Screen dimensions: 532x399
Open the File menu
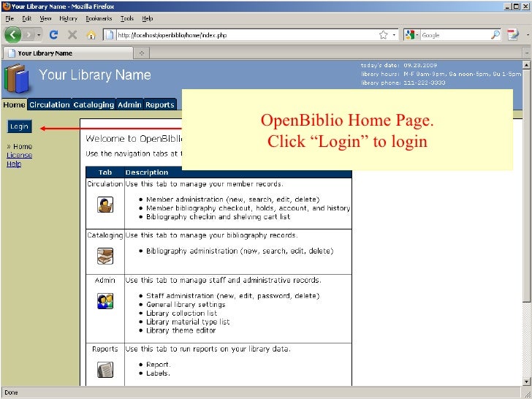coord(9,19)
